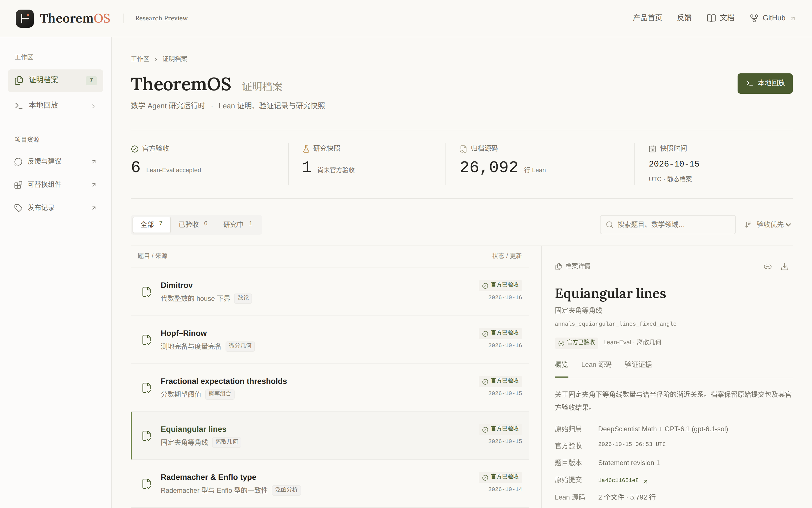Select the Dimitrov list row title
812x508 pixels.
176,285
